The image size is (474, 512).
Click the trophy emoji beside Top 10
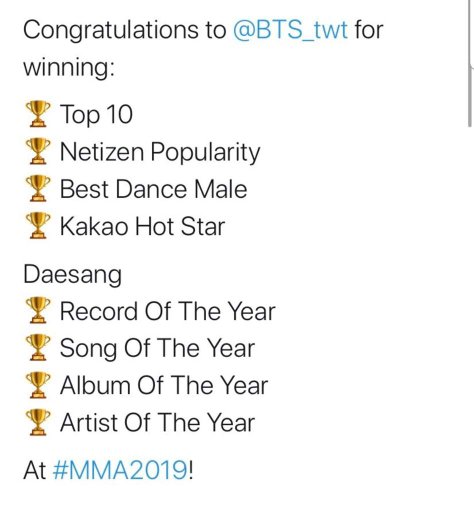tap(38, 114)
